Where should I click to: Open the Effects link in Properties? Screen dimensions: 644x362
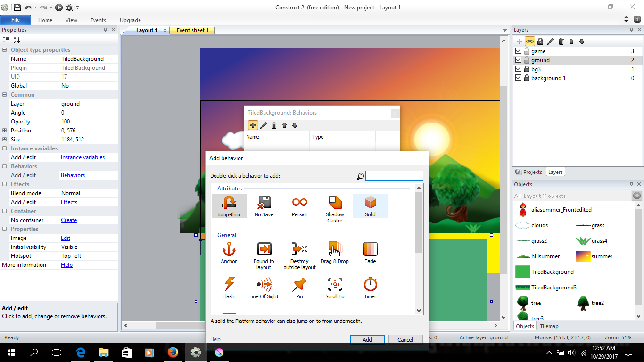[x=69, y=202]
